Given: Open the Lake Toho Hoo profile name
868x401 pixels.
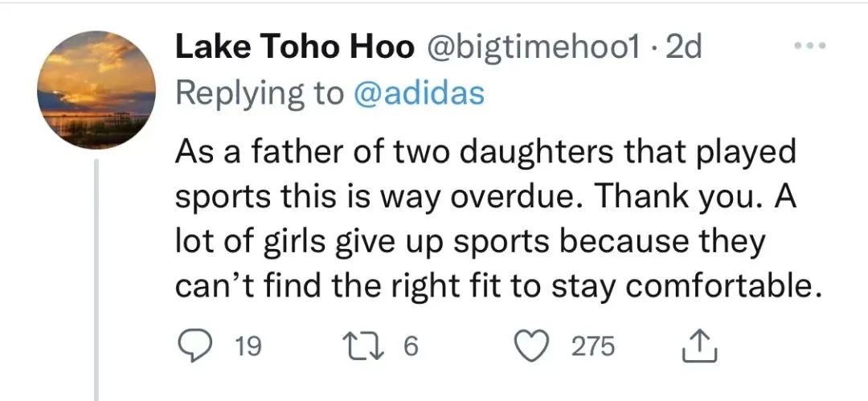Looking at the screenshot, I should (x=294, y=48).
